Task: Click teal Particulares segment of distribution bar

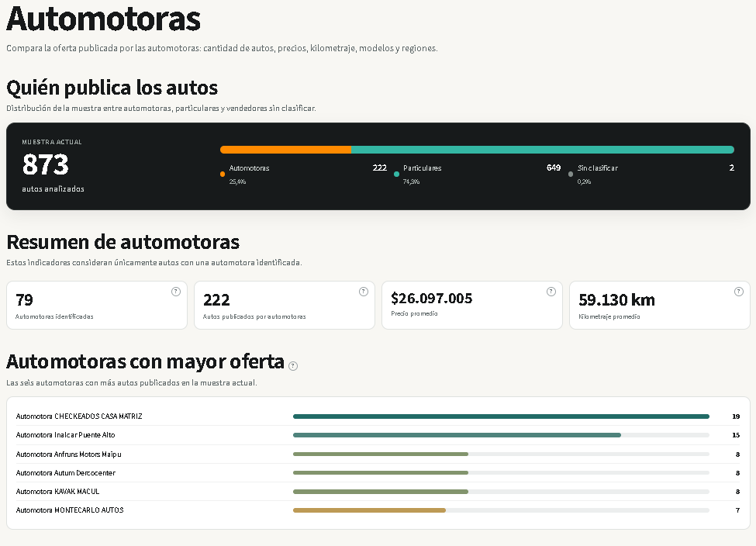Action: [543, 150]
